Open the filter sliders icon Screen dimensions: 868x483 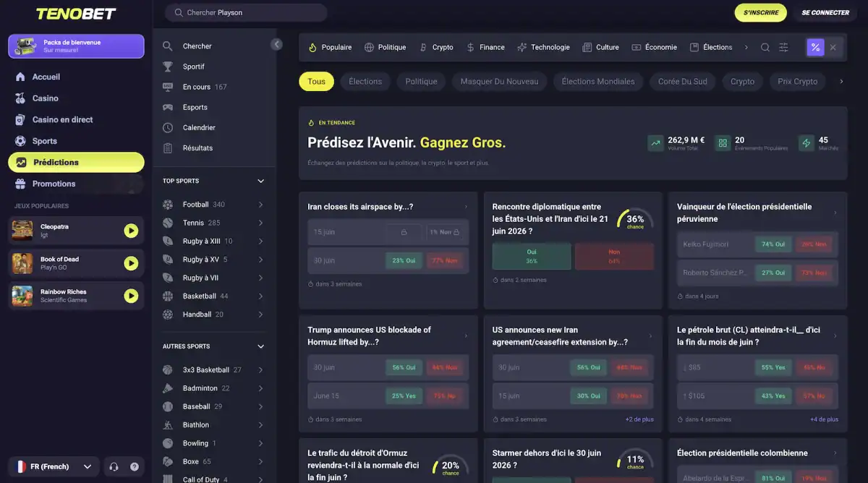pyautogui.click(x=783, y=47)
